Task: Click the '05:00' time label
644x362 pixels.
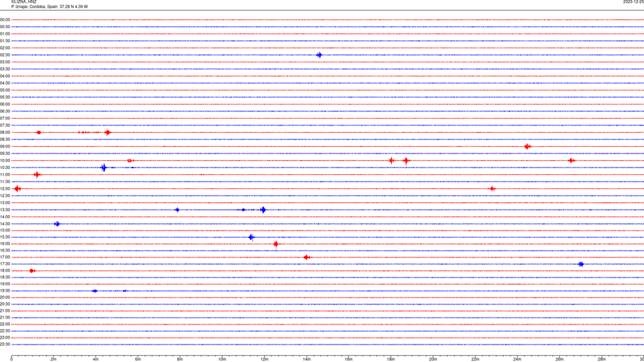Action: (5, 90)
